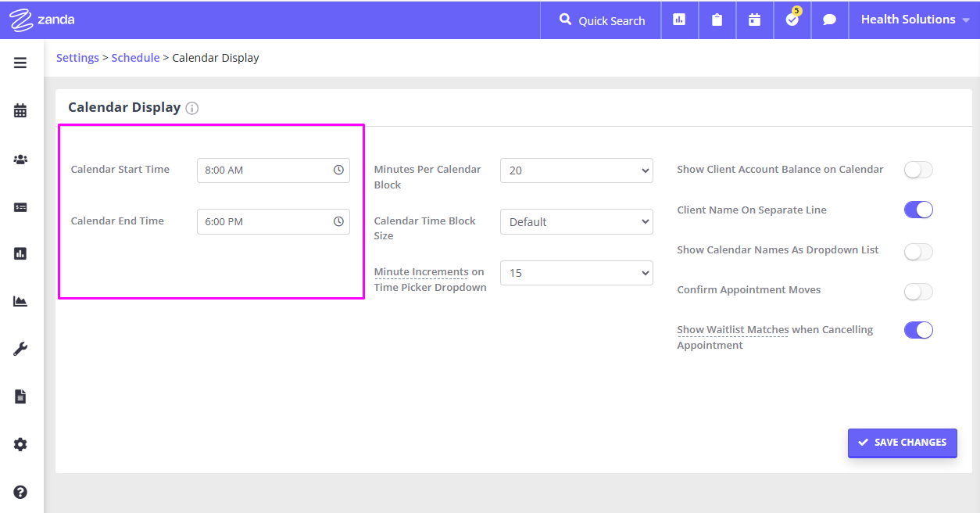
Task: Change the Calendar Time Block Size selection
Action: point(576,221)
